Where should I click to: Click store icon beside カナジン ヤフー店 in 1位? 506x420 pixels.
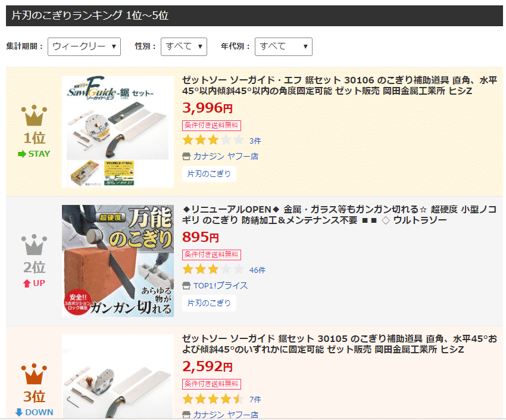click(x=186, y=157)
